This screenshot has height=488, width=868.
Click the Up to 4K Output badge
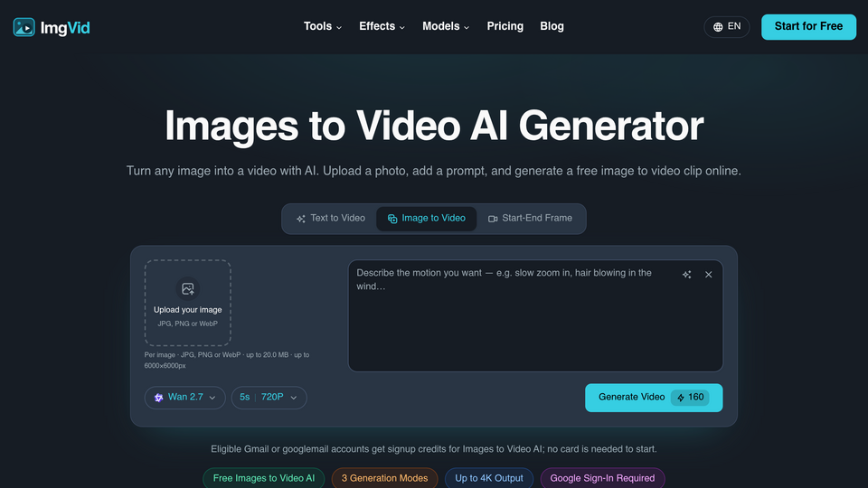(489, 478)
